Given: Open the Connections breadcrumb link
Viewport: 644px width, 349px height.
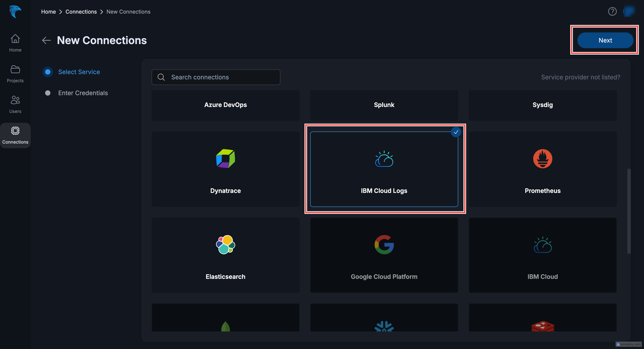Looking at the screenshot, I should (x=81, y=11).
